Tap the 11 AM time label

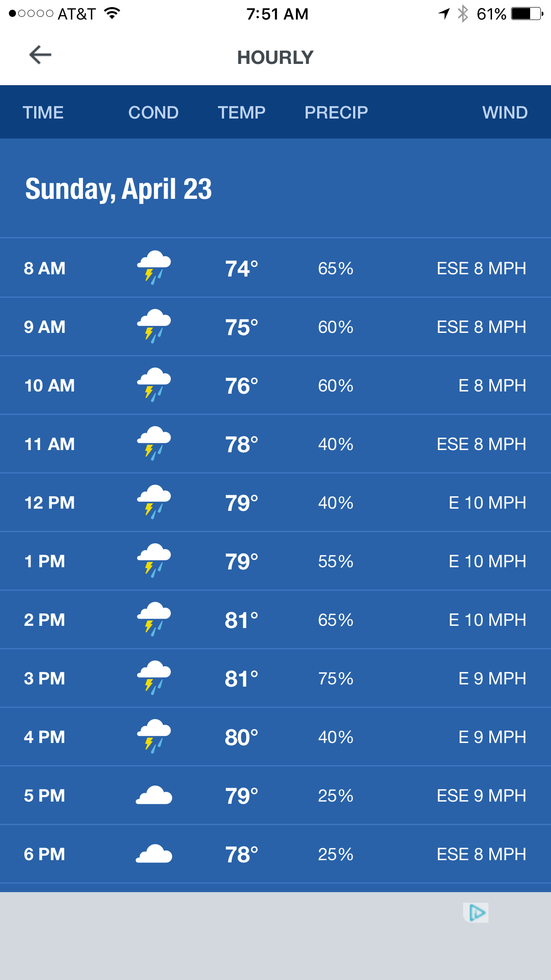[49, 444]
